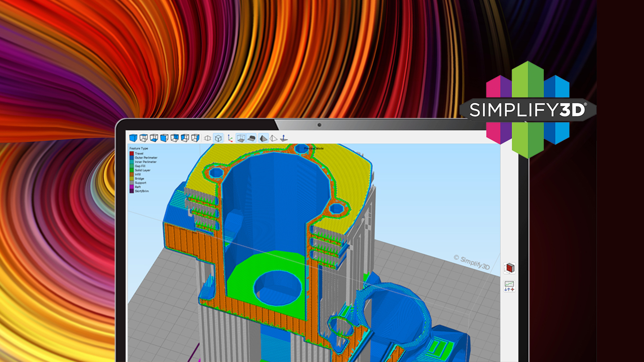The image size is (644, 362).
Task: Click the Support legend entry
Action: pyautogui.click(x=140, y=183)
